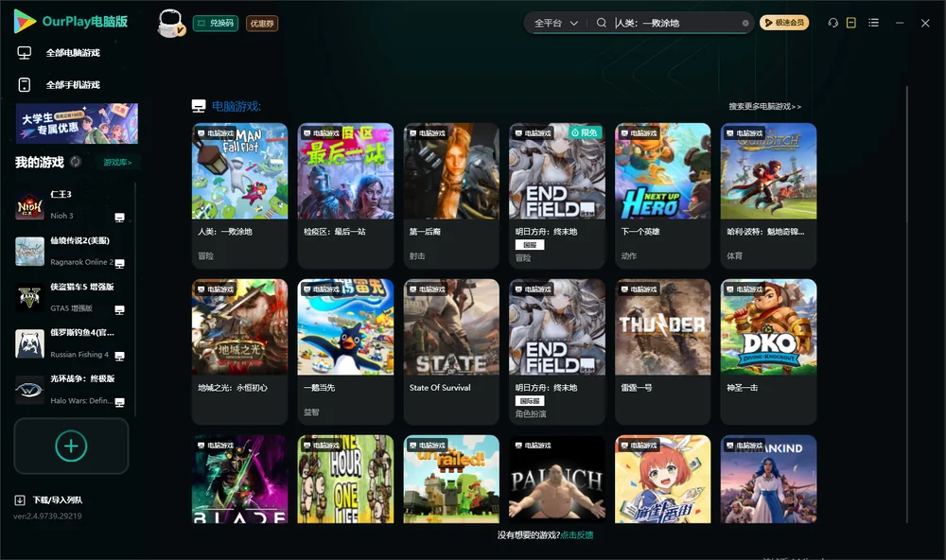Click the 电脑游戏 tag on 下一个英雄 card
946x560 pixels.
click(x=638, y=133)
